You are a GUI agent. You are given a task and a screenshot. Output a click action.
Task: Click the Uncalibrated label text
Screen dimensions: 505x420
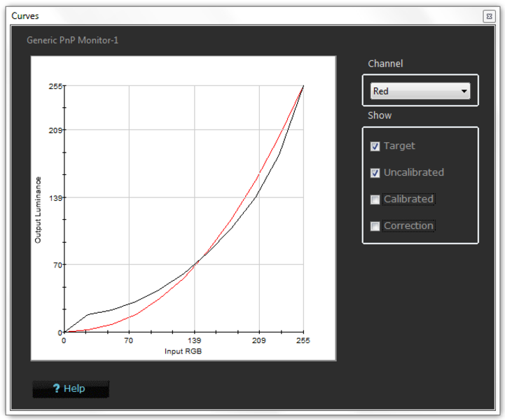(413, 173)
